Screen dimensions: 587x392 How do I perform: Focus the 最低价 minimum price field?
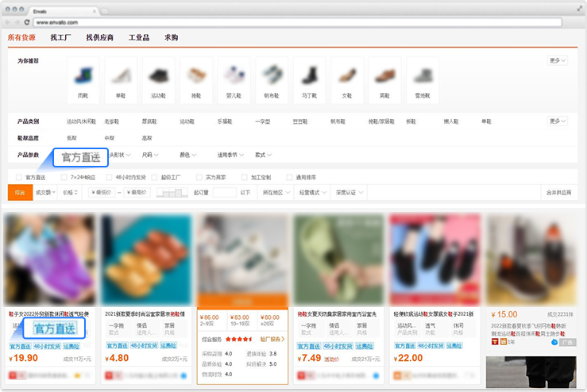(102, 193)
